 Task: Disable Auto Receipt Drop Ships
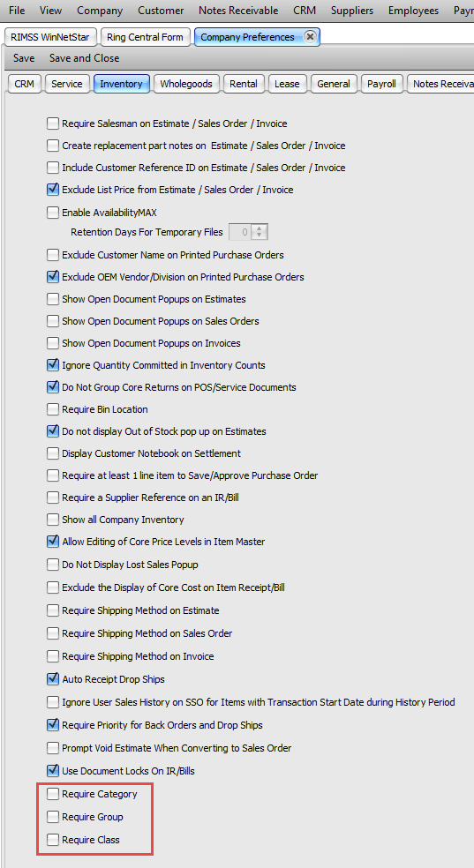pyautogui.click(x=53, y=678)
